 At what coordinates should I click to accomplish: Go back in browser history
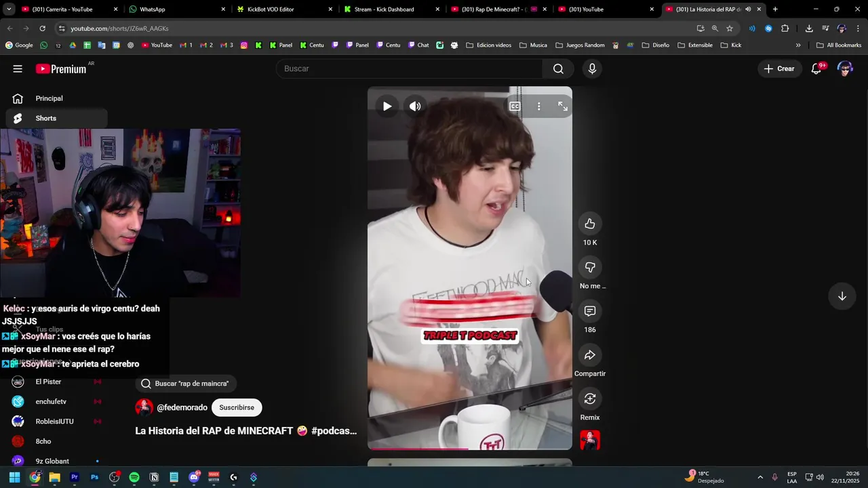(x=9, y=28)
